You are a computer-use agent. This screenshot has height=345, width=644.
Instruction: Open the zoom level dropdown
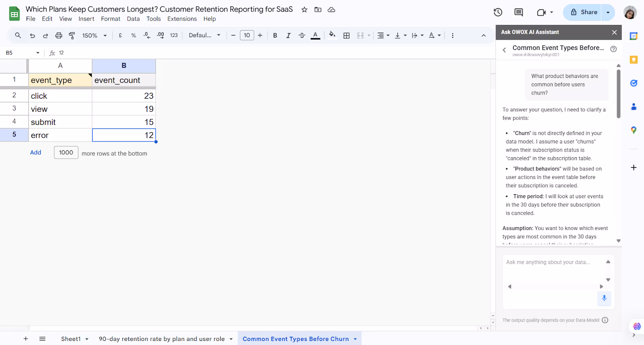[x=95, y=35]
